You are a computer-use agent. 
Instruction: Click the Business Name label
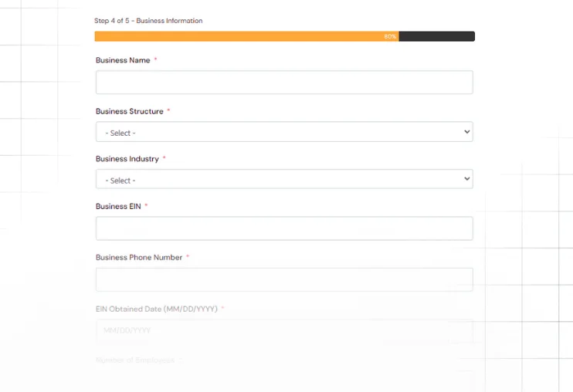pyautogui.click(x=123, y=60)
